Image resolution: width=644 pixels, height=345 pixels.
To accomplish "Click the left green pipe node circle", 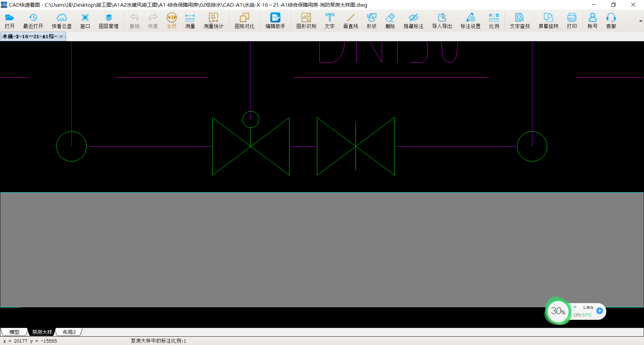I will coord(71,146).
